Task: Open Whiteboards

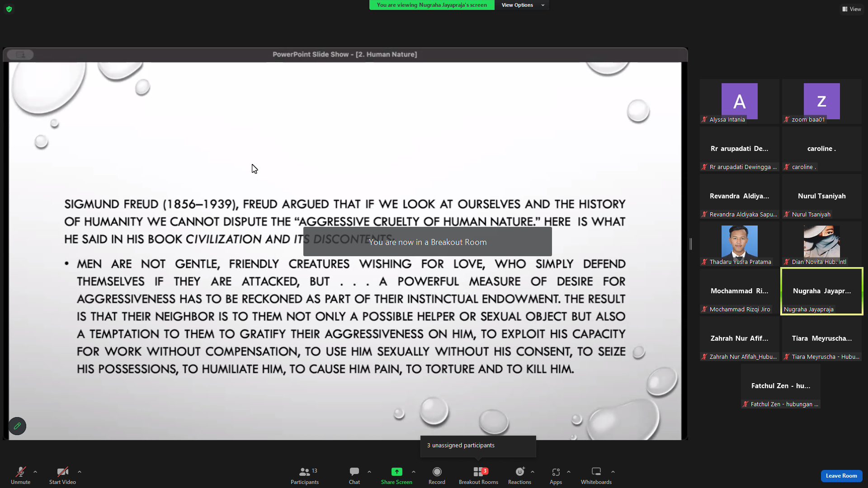Action: coord(596,475)
